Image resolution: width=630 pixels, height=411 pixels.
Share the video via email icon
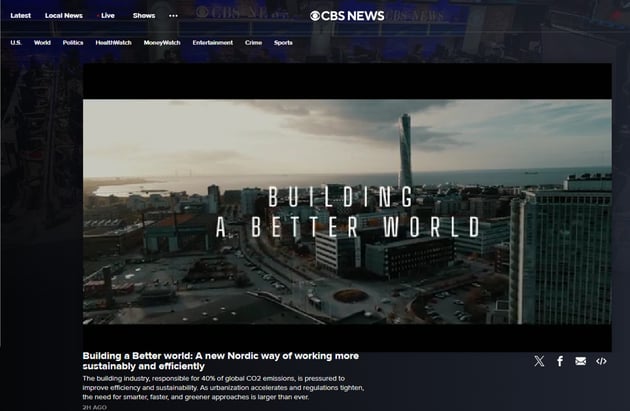(x=580, y=361)
